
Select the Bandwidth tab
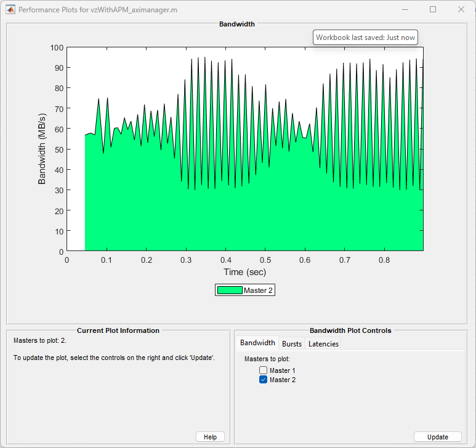tap(257, 343)
